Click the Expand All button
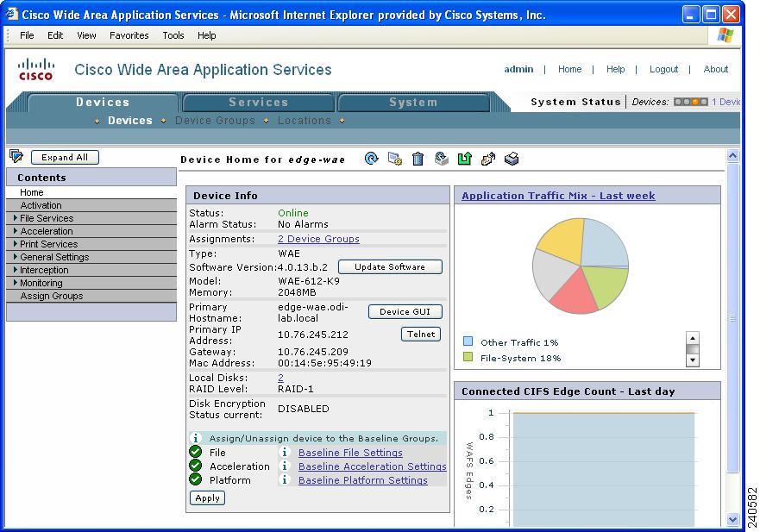 pyautogui.click(x=65, y=157)
